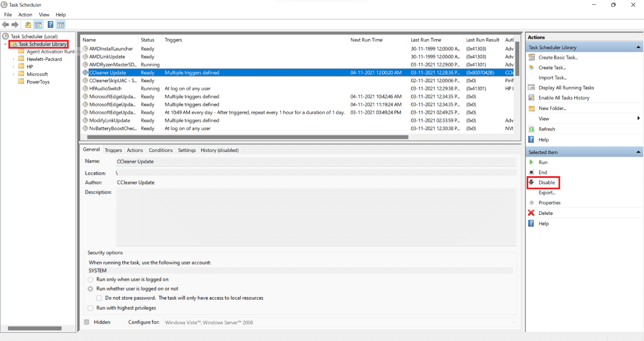Click the red X Delete icon
Image resolution: width=644 pixels, height=341 pixels.
point(531,213)
